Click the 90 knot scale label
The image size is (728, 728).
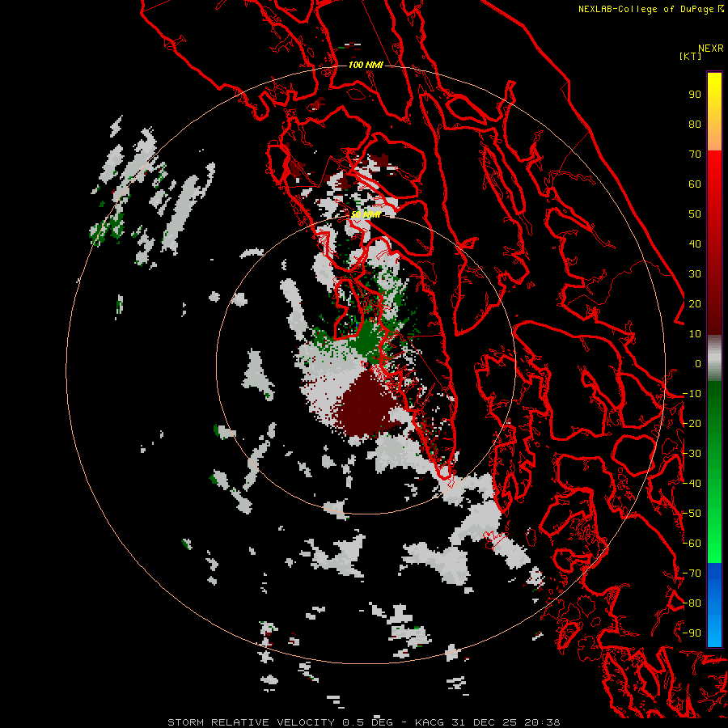[x=695, y=95]
